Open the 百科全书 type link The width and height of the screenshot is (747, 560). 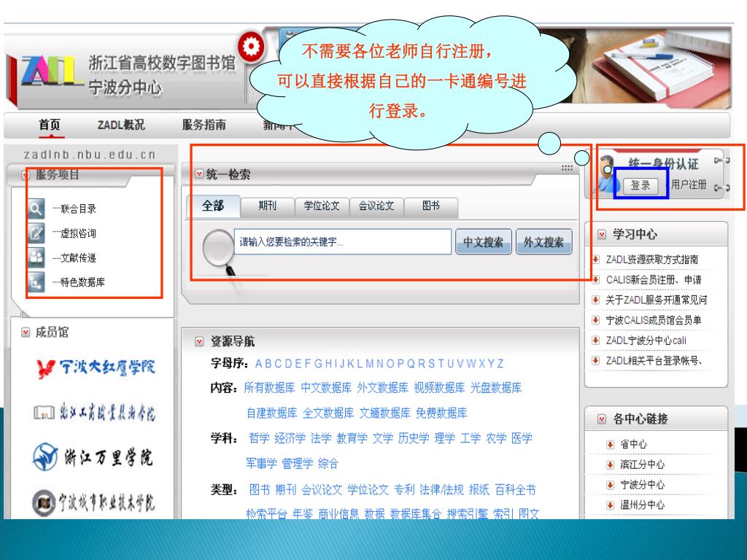click(x=515, y=489)
